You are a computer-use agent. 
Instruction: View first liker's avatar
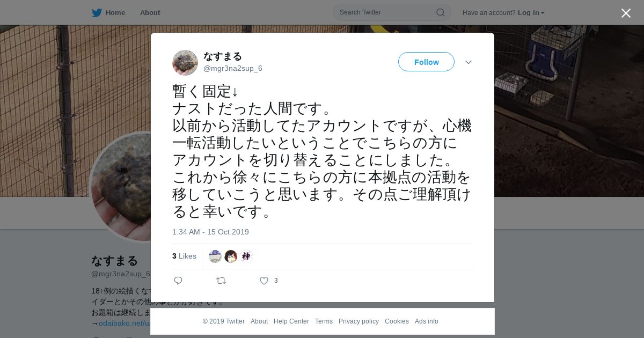[215, 256]
